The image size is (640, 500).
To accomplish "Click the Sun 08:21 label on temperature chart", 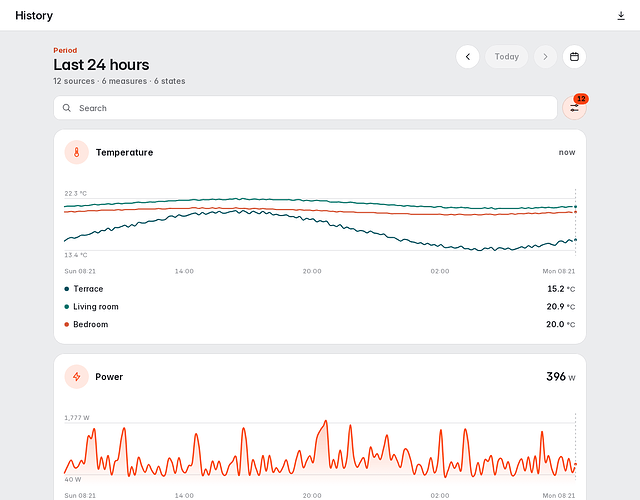I will point(80,271).
